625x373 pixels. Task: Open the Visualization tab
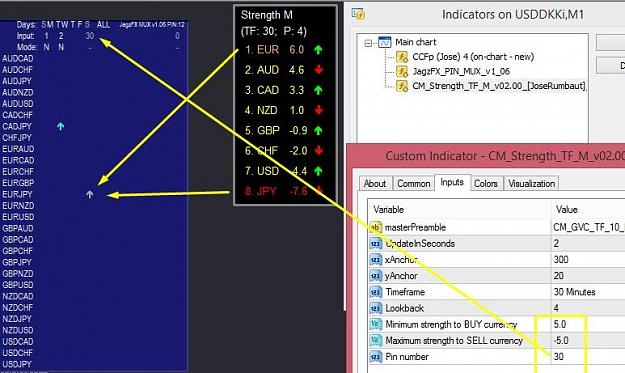531,184
